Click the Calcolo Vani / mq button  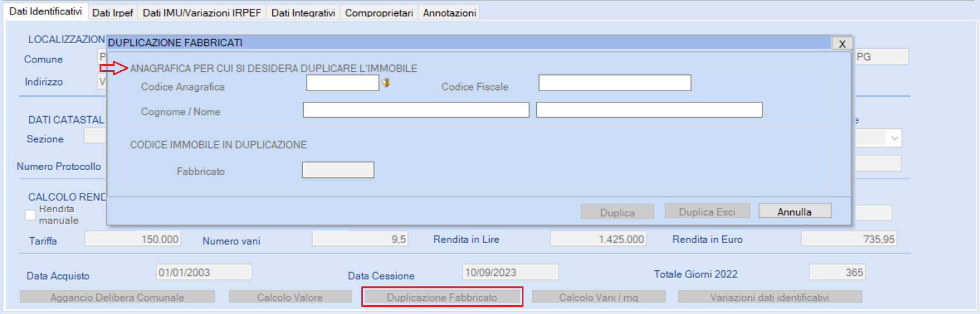[x=599, y=297]
